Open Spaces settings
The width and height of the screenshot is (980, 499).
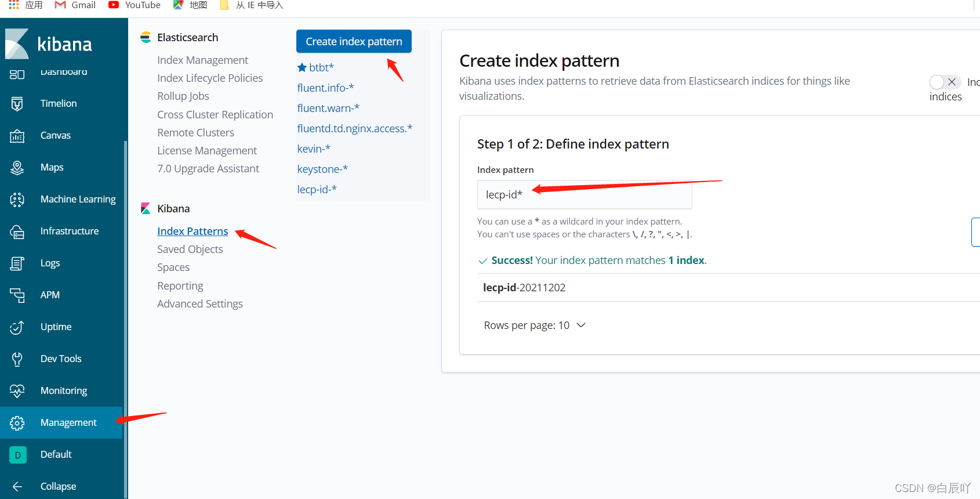(x=173, y=267)
